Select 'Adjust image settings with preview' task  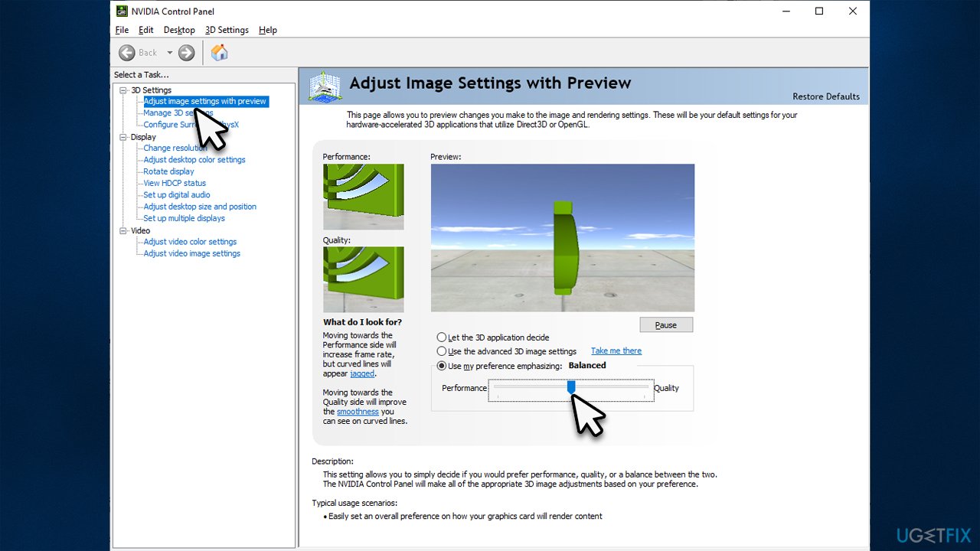[x=205, y=101]
